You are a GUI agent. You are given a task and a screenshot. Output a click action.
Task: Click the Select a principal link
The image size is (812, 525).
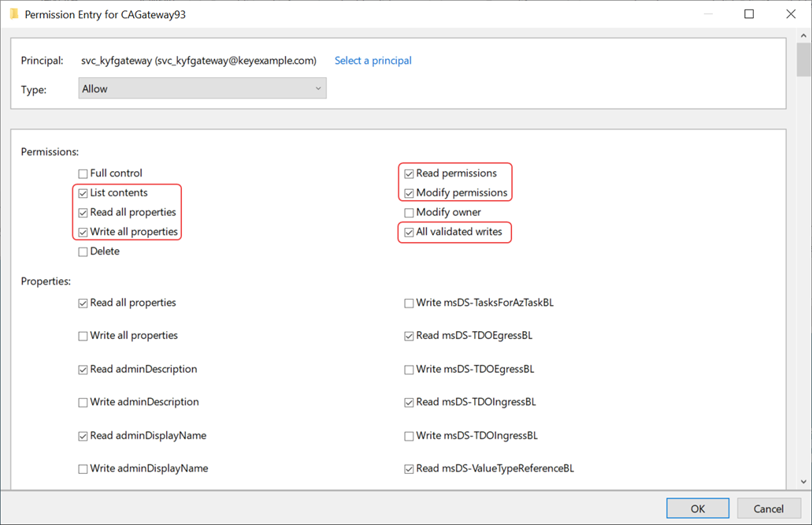[x=373, y=61]
